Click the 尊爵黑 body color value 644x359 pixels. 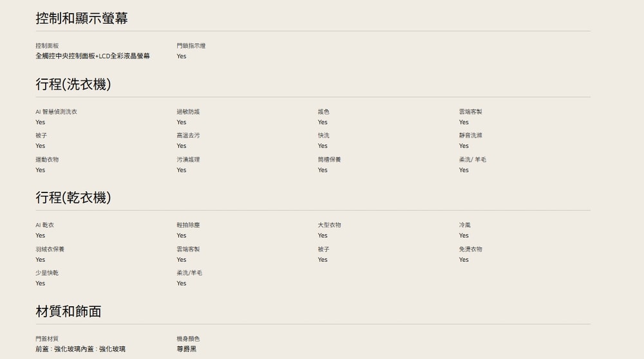186,349
